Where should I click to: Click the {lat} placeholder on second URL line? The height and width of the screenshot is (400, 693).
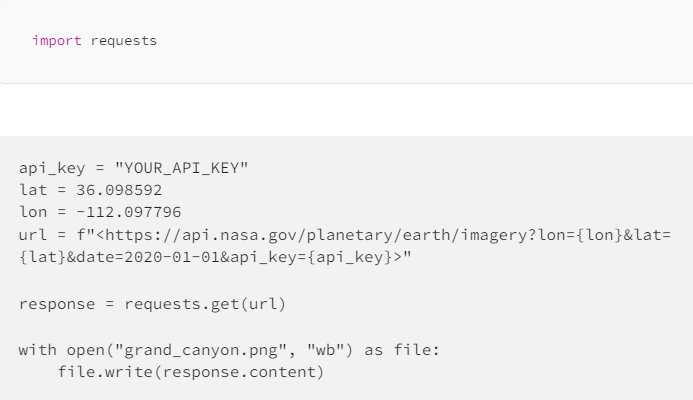42,257
